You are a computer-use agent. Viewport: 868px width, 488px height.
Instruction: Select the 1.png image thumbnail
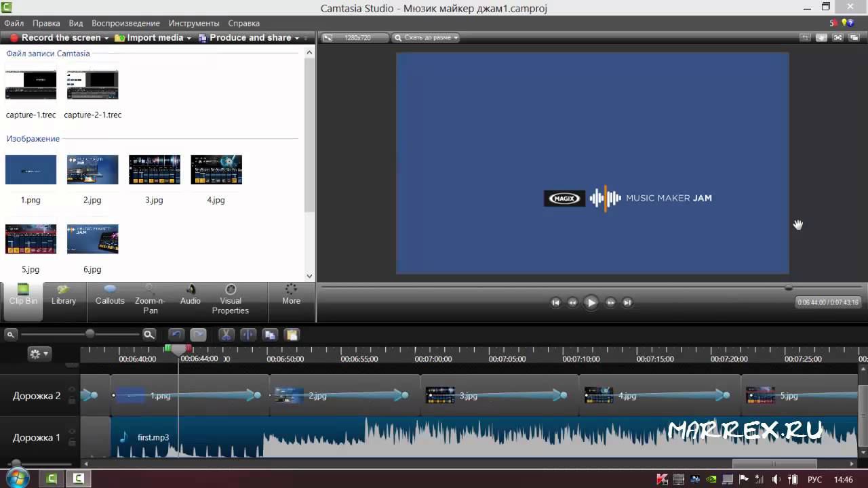[31, 169]
